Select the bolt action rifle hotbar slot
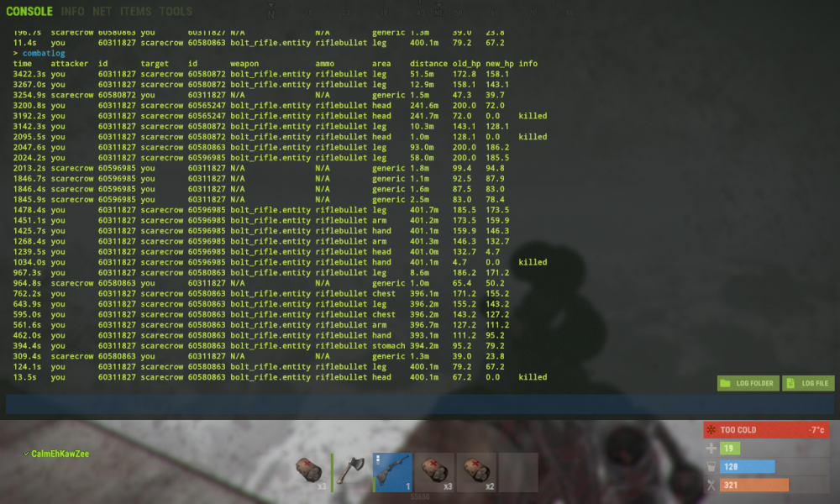Screen dimensions: 840x504 pos(392,472)
